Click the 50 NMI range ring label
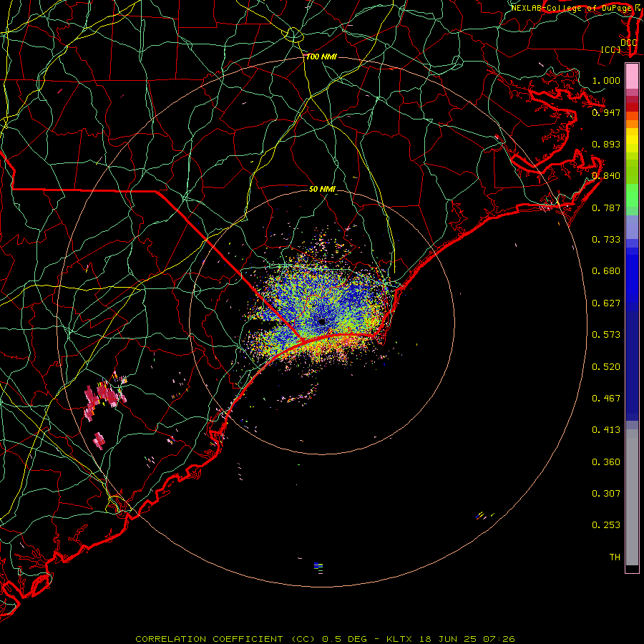644x644 pixels. 323,190
